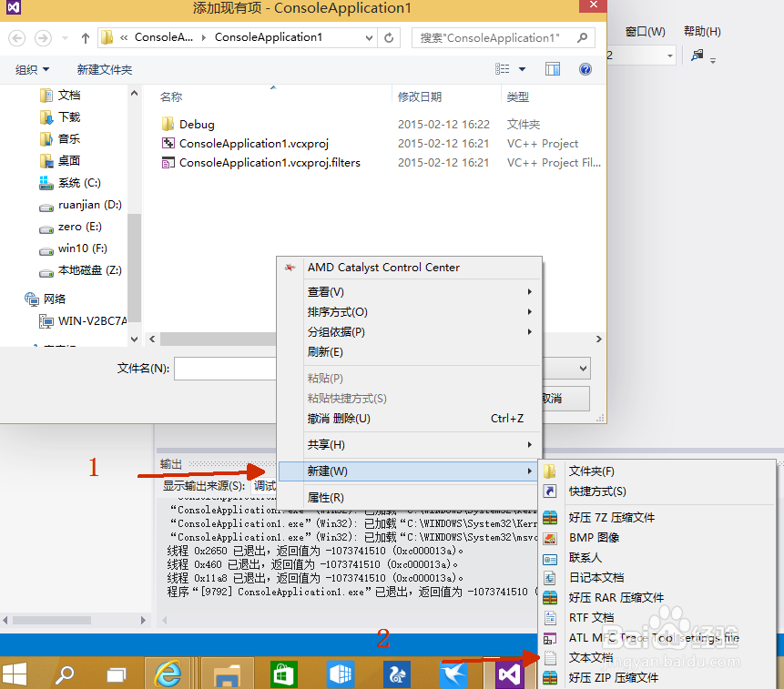
Task: Click the 文件名(N) input field
Action: tap(225, 369)
